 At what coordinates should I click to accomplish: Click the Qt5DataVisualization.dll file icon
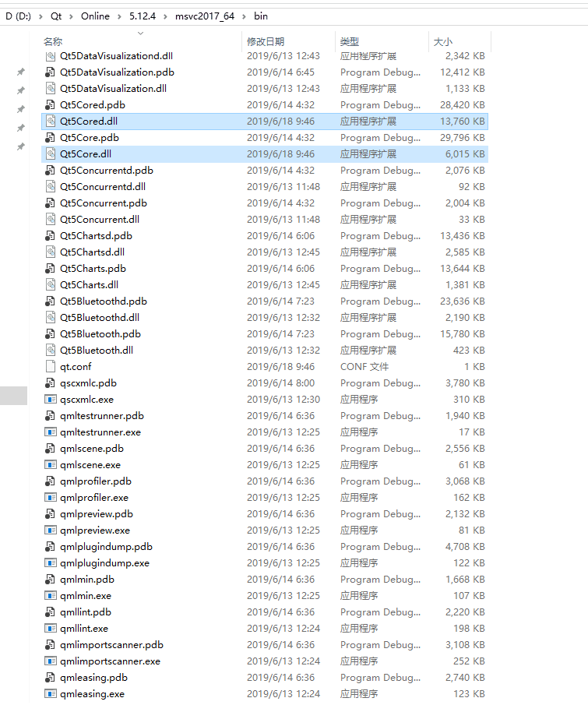(51, 89)
